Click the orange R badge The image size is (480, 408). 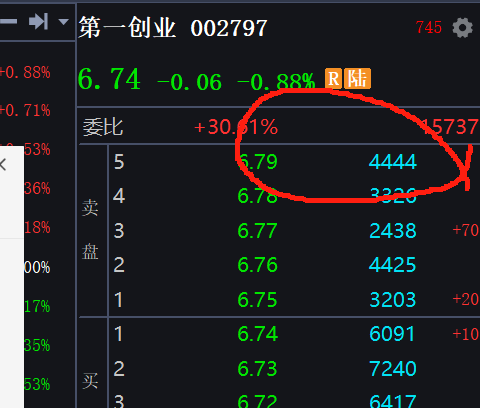(333, 79)
